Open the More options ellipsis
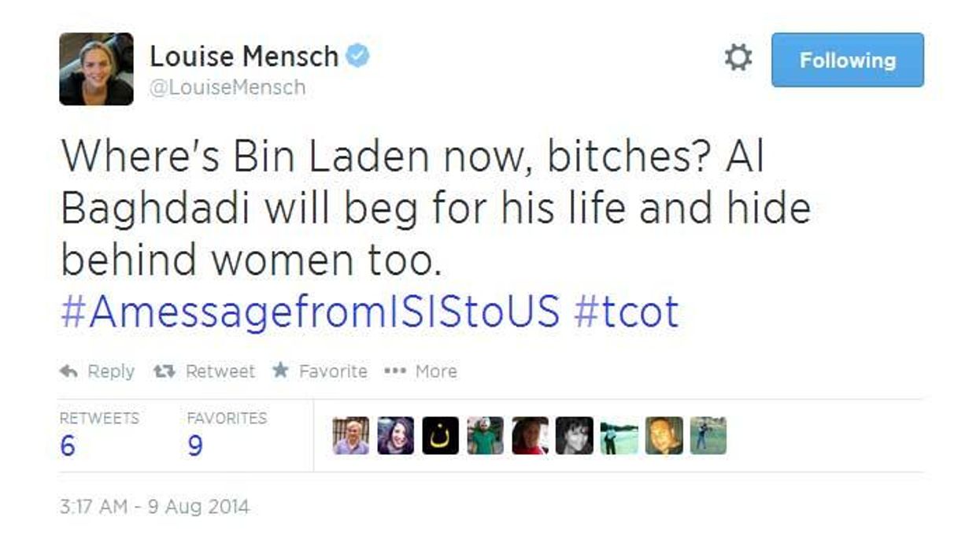Viewport: 980px width, 554px height. 394,371
